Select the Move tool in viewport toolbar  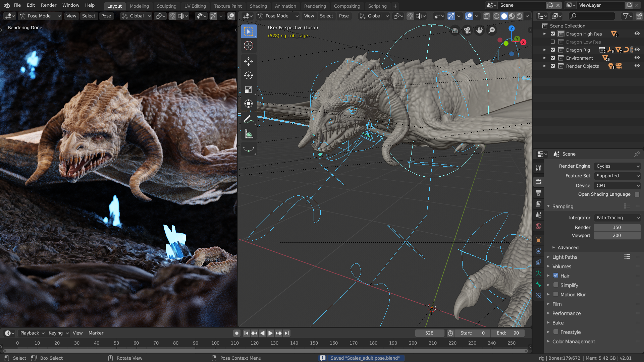pyautogui.click(x=249, y=61)
